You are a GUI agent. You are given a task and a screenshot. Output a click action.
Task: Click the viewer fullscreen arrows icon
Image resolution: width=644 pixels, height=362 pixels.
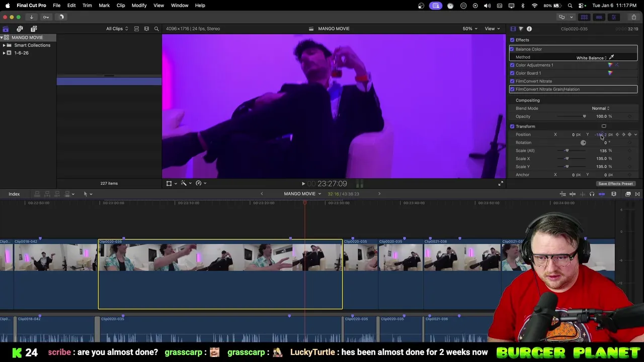(501, 184)
